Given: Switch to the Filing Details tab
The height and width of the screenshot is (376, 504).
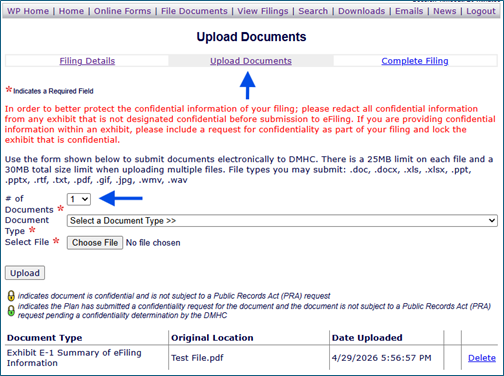Looking at the screenshot, I should (x=87, y=61).
